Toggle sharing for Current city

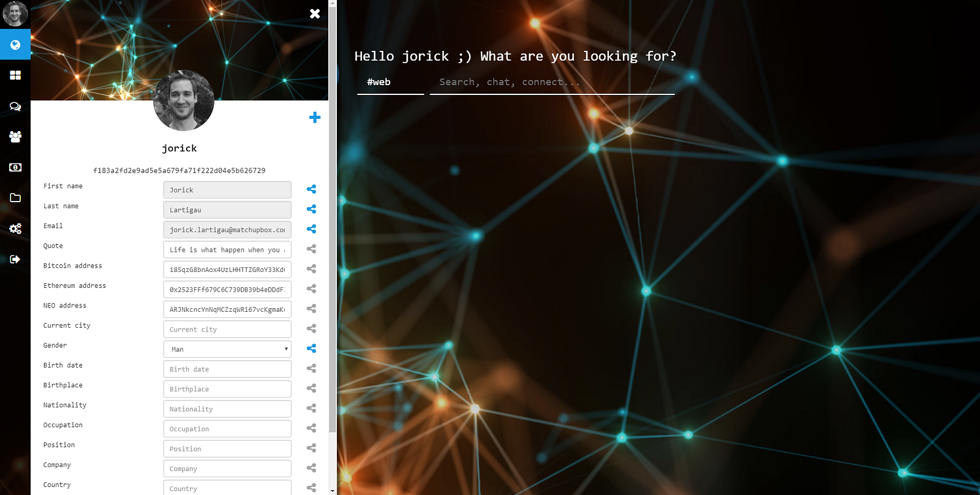coord(311,328)
